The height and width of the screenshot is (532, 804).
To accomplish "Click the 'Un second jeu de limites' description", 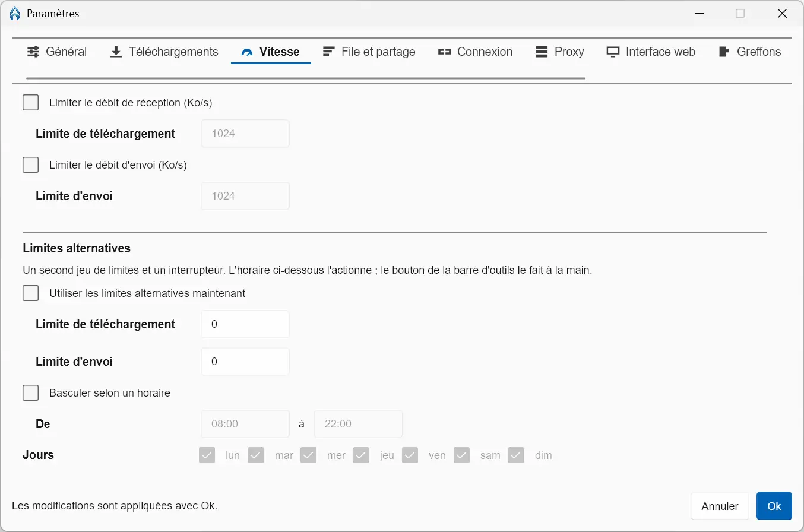I will click(x=308, y=270).
